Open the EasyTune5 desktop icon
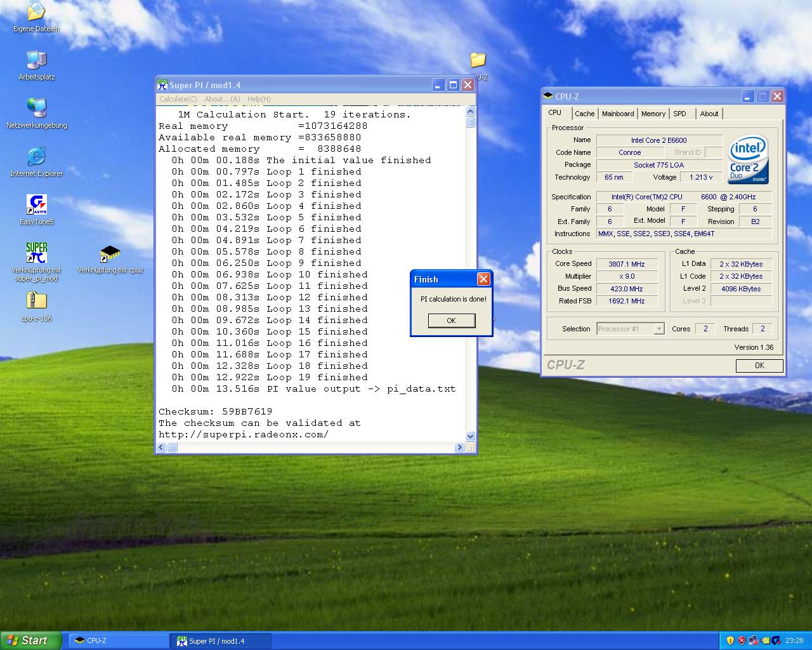The image size is (812, 650). tap(37, 205)
